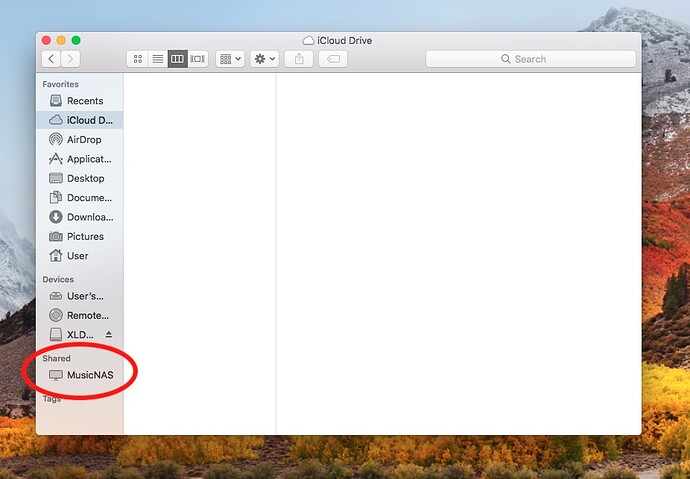Click the Remote Disc icon
Screen dimensions: 690x479
pos(55,315)
